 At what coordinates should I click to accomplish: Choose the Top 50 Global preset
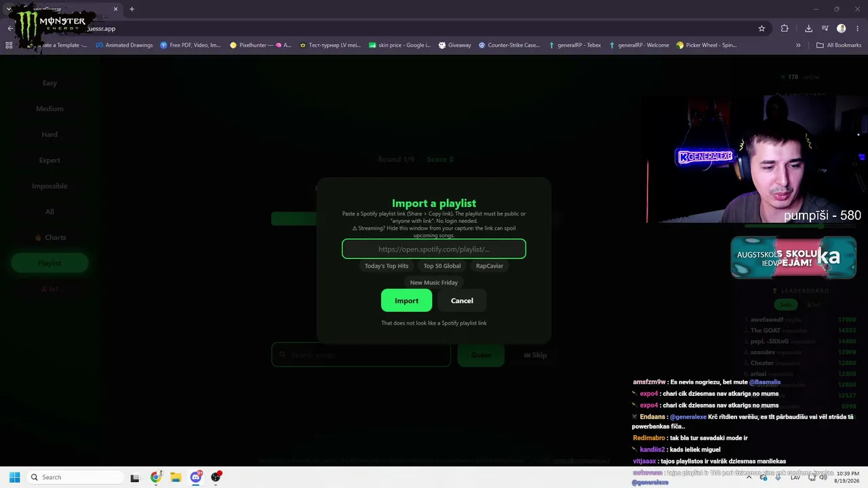pos(442,266)
